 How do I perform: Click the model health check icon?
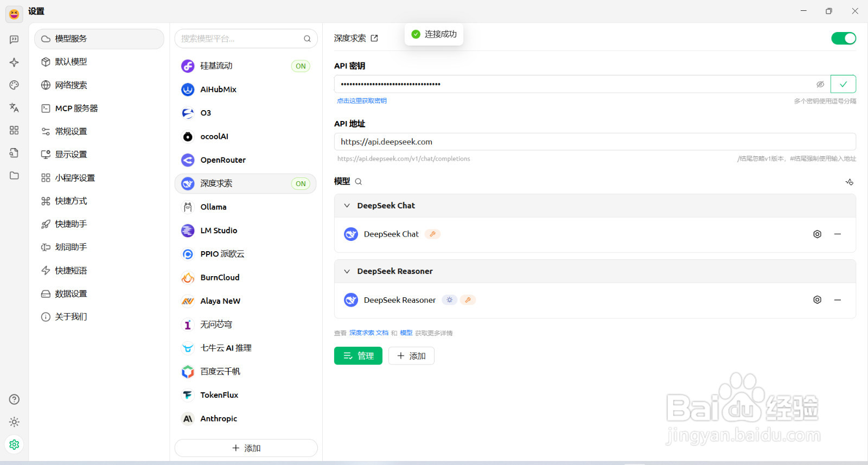pos(850,182)
